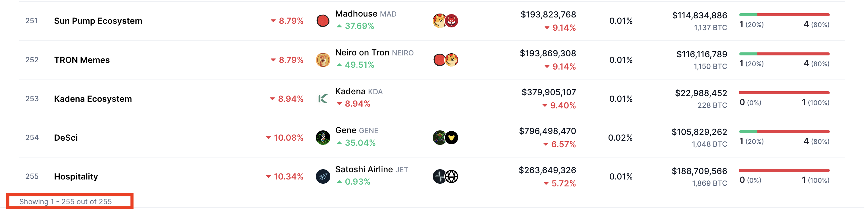Click the Gene GENE coin icon

(x=323, y=138)
